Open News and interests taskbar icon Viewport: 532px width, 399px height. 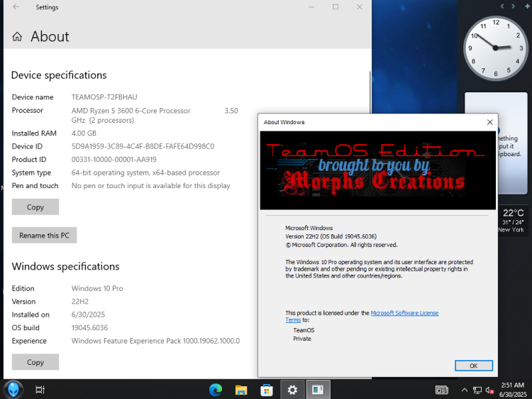click(x=442, y=390)
